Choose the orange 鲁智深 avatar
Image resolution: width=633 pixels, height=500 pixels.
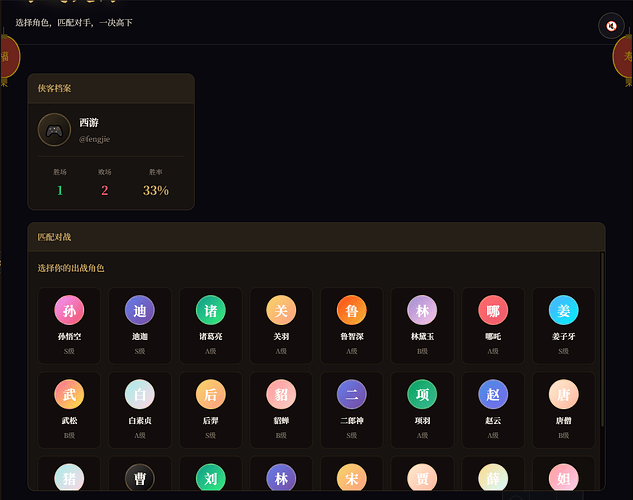coord(352,310)
